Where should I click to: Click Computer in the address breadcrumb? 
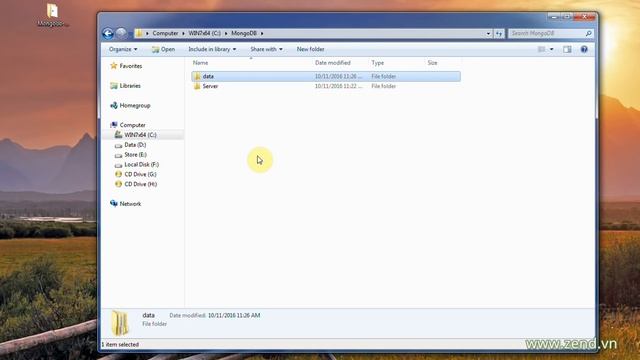point(165,33)
